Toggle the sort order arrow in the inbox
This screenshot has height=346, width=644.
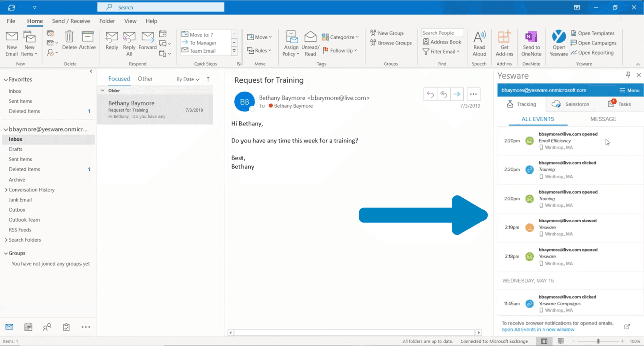pos(207,79)
